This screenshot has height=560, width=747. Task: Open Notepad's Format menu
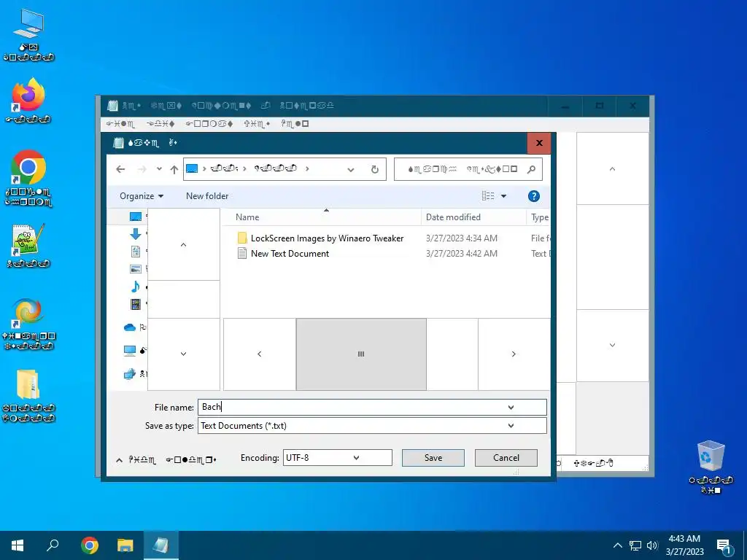(209, 124)
